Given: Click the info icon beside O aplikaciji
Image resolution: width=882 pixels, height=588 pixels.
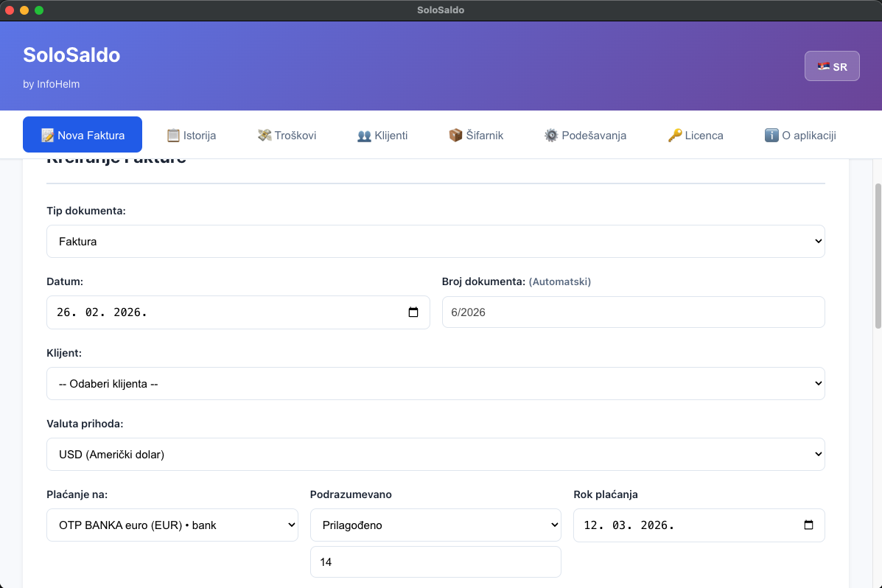Looking at the screenshot, I should click(x=771, y=136).
